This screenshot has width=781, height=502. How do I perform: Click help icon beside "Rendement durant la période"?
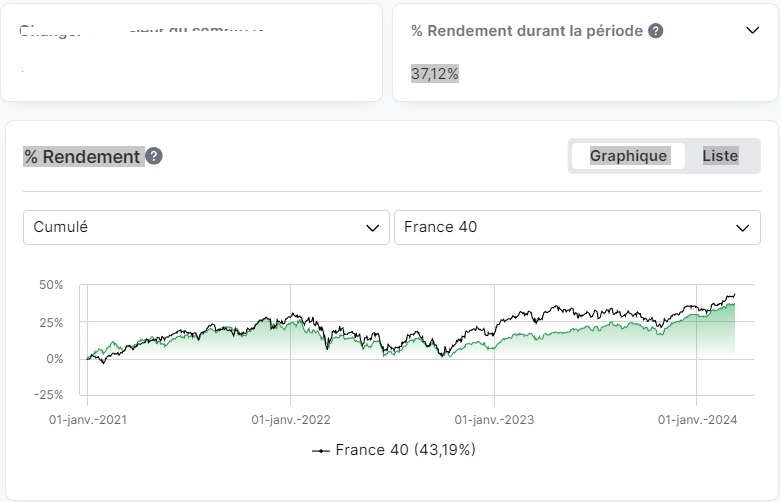(655, 31)
